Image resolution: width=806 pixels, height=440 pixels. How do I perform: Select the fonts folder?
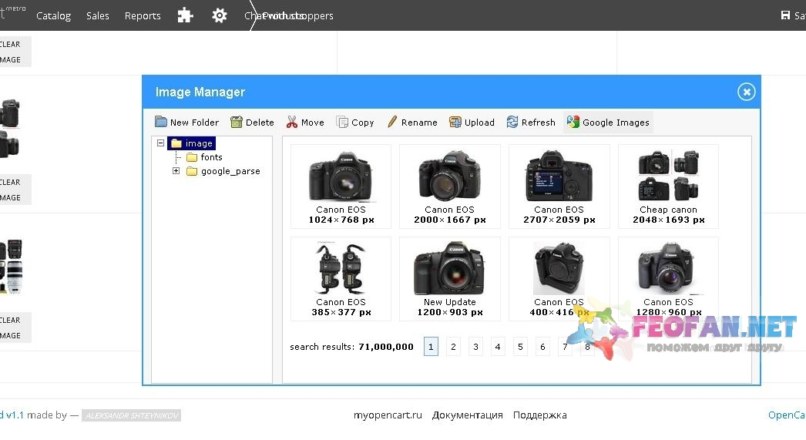click(x=205, y=157)
